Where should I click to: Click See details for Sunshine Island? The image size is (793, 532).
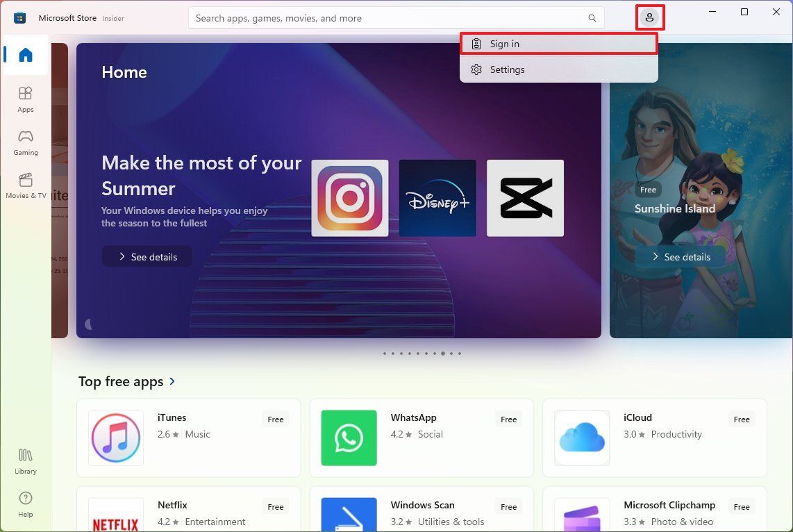pyautogui.click(x=681, y=256)
